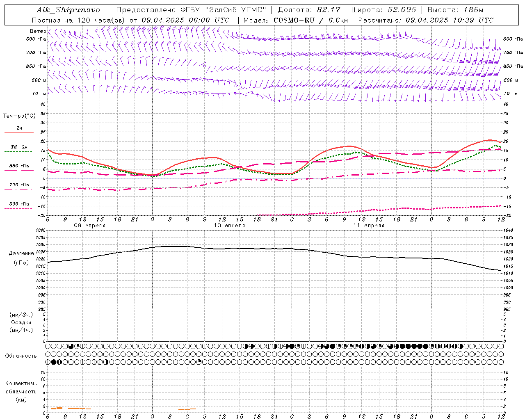525x420 pixels.
Task: Click the pink dotted line under 500 гПа legend
Action: [19, 209]
